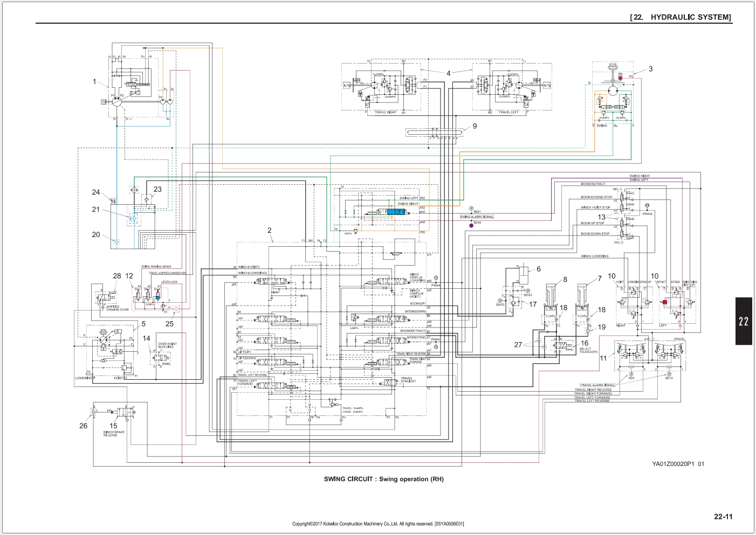Click page number 22-11
This screenshot has width=756, height=535.
(x=723, y=517)
